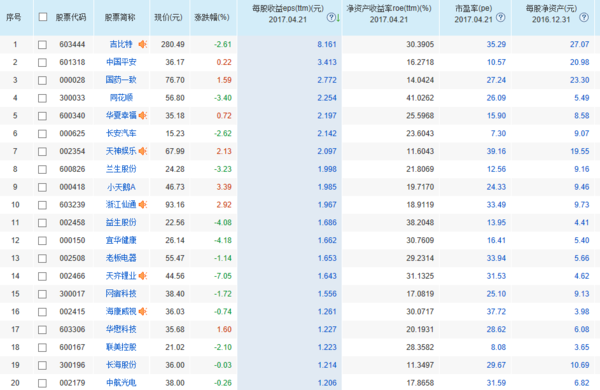Click the eps value 8.161
The image size is (600, 390).
pos(327,44)
